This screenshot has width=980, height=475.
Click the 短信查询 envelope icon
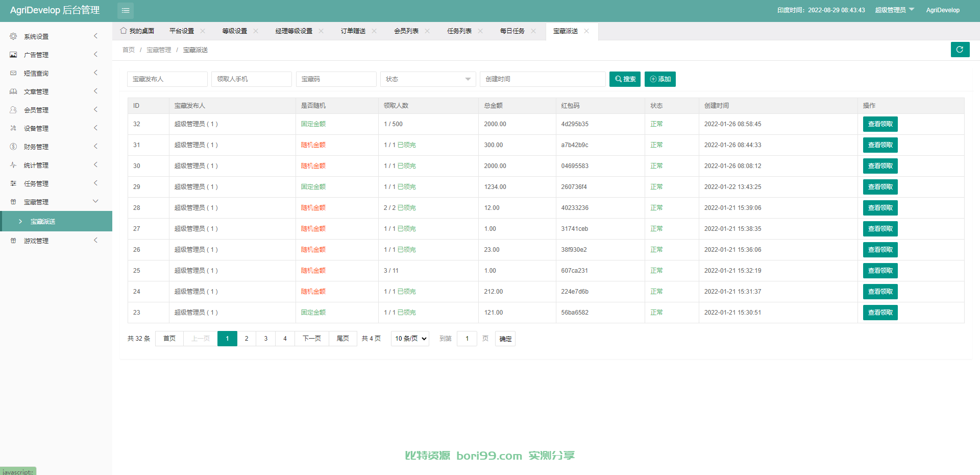(13, 73)
